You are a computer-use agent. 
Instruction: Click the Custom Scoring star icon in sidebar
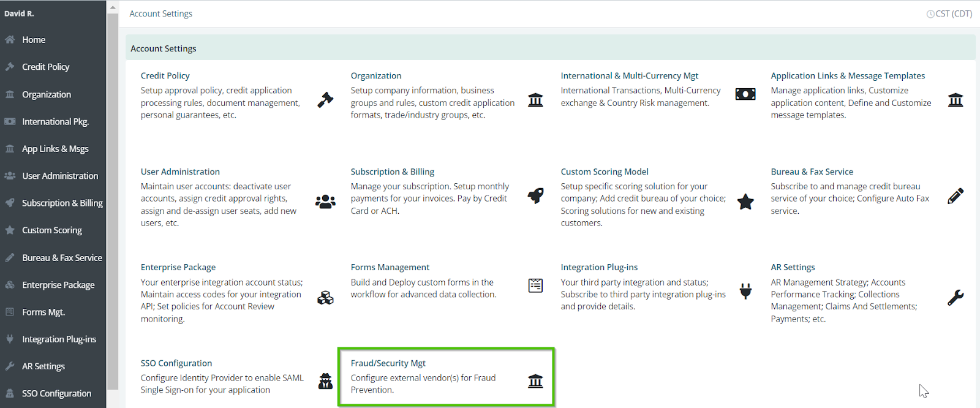(10, 230)
